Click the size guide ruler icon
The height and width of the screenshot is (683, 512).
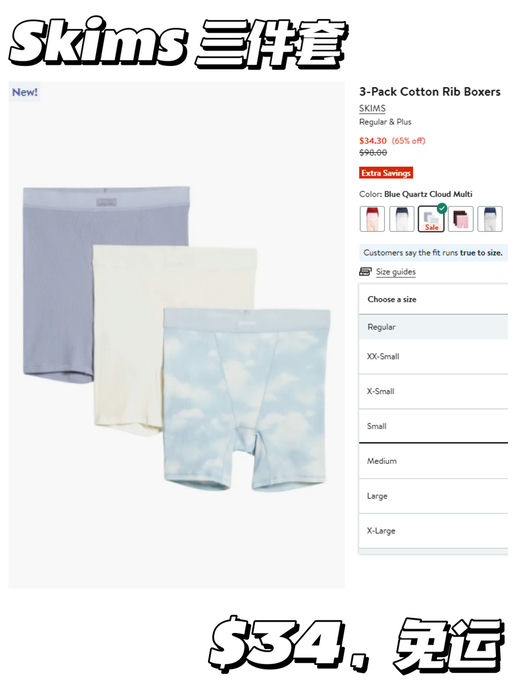[x=365, y=272]
